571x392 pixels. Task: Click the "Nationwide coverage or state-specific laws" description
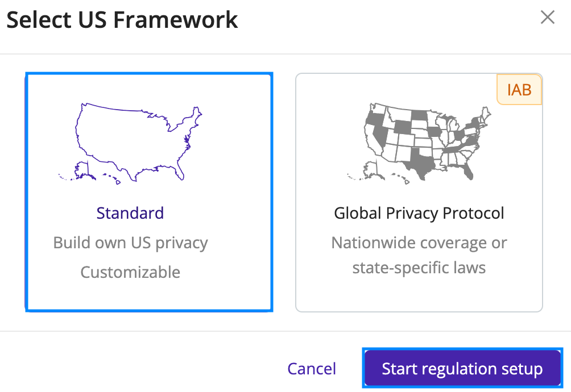pos(419,255)
